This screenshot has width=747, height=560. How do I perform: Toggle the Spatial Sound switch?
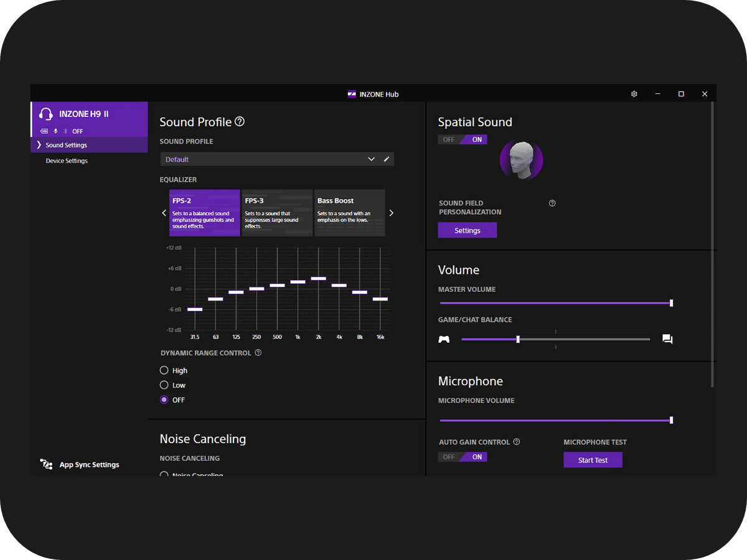[x=463, y=139]
